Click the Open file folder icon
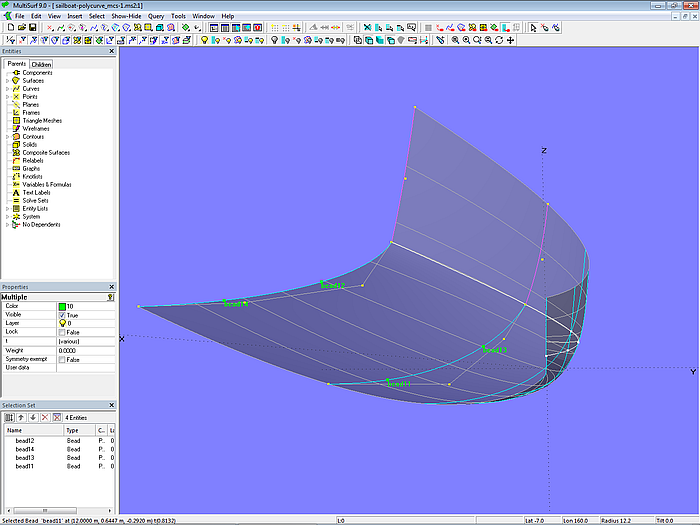The width and height of the screenshot is (700, 525). point(20,28)
